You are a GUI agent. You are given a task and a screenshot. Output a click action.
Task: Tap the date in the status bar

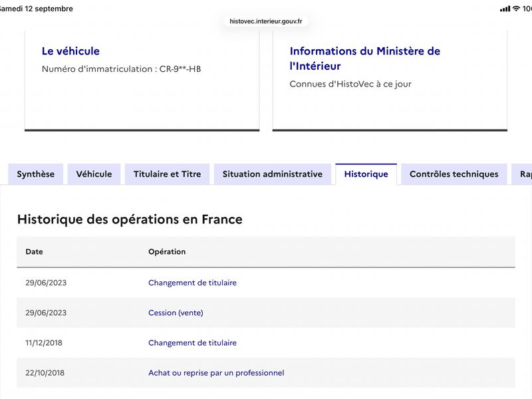[x=36, y=9]
